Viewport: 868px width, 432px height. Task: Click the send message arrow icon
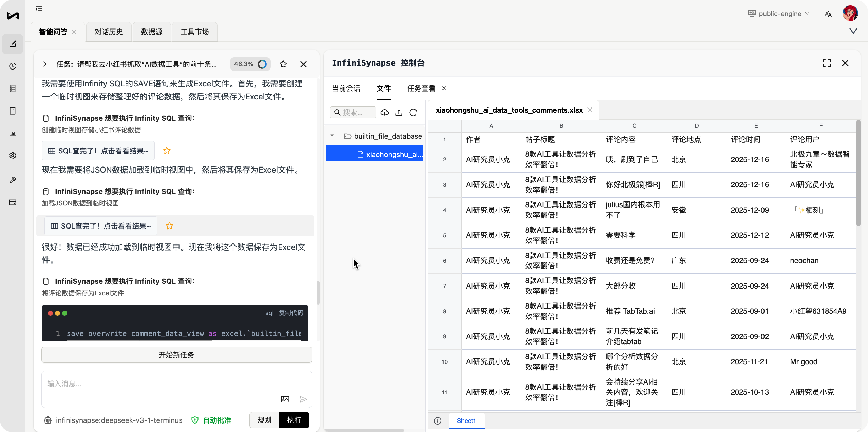click(x=303, y=399)
